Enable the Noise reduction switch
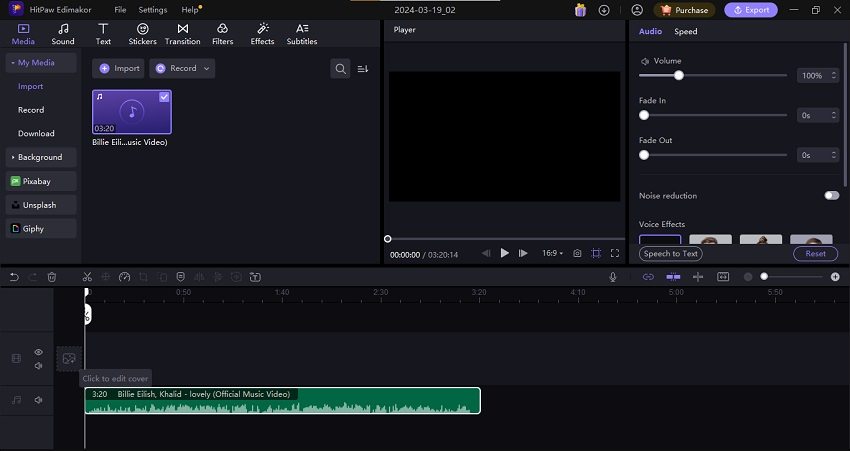This screenshot has height=451, width=850. click(831, 196)
